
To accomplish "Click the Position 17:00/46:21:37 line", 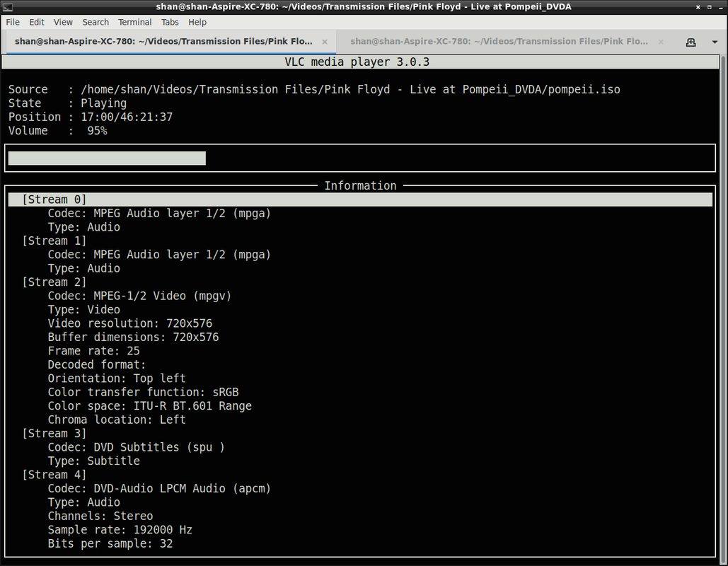I will (91, 117).
